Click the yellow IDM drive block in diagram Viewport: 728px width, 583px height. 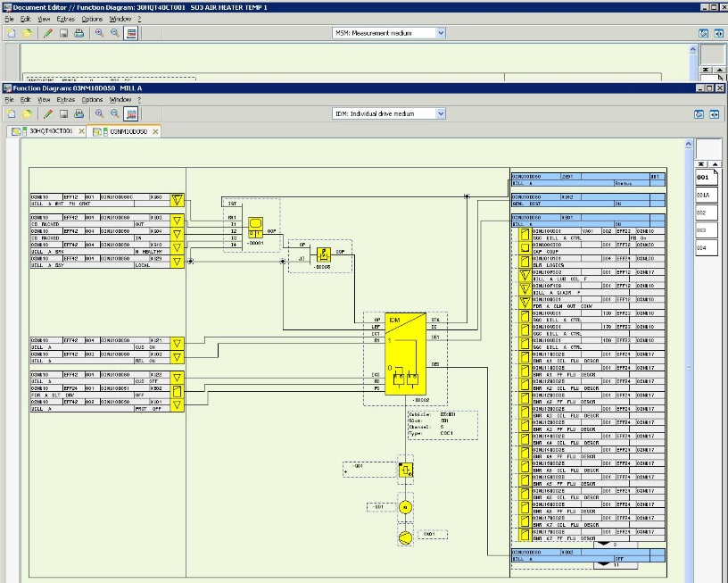[407, 353]
